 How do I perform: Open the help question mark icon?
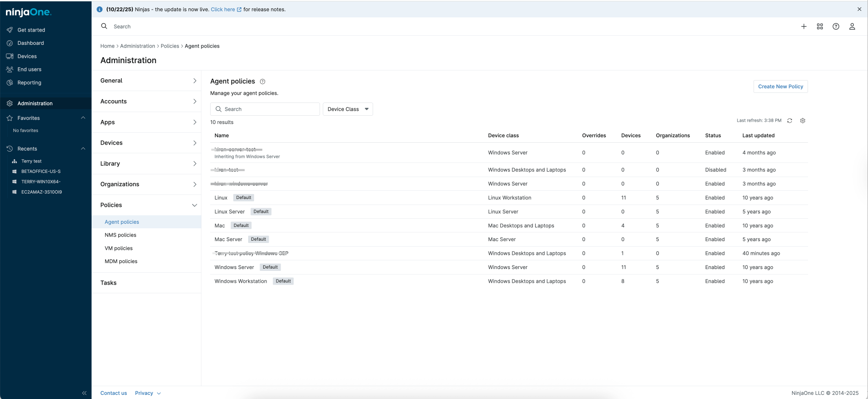point(835,27)
